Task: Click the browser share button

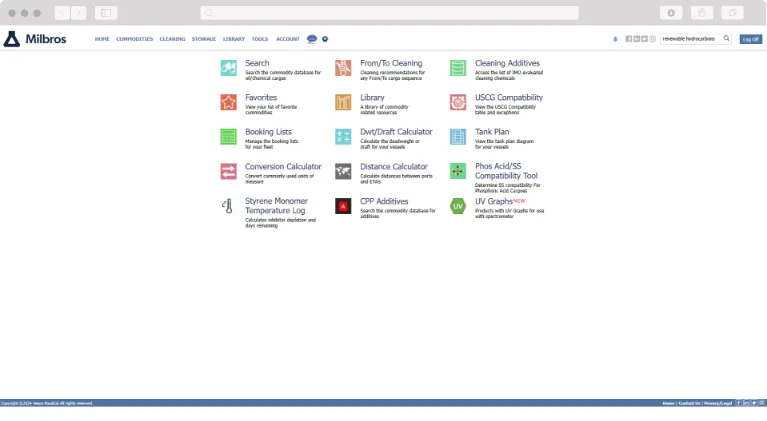Action: (702, 13)
